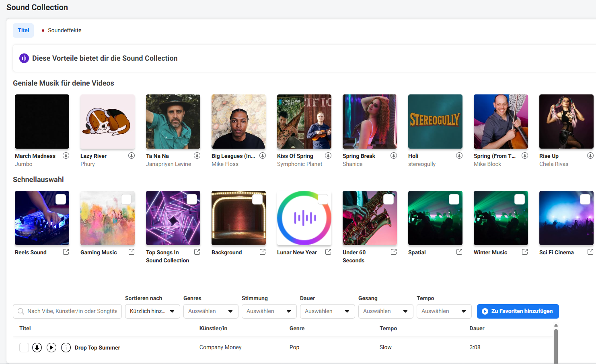Image resolution: width=596 pixels, height=364 pixels.
Task: Open Under 60 Seconds link icon
Action: pyautogui.click(x=394, y=252)
